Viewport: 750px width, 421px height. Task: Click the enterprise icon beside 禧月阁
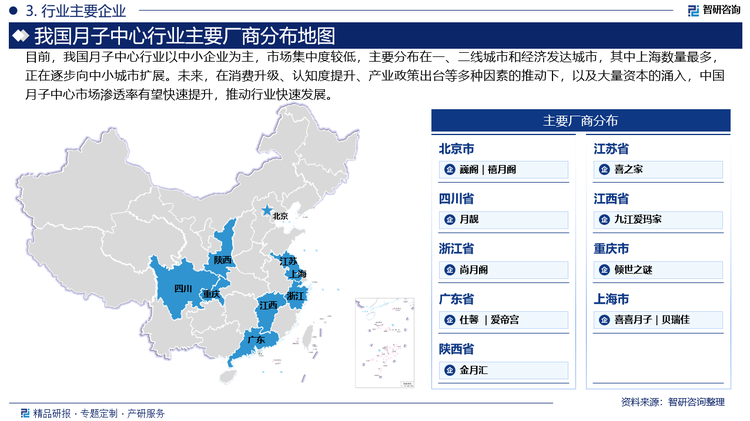(450, 169)
